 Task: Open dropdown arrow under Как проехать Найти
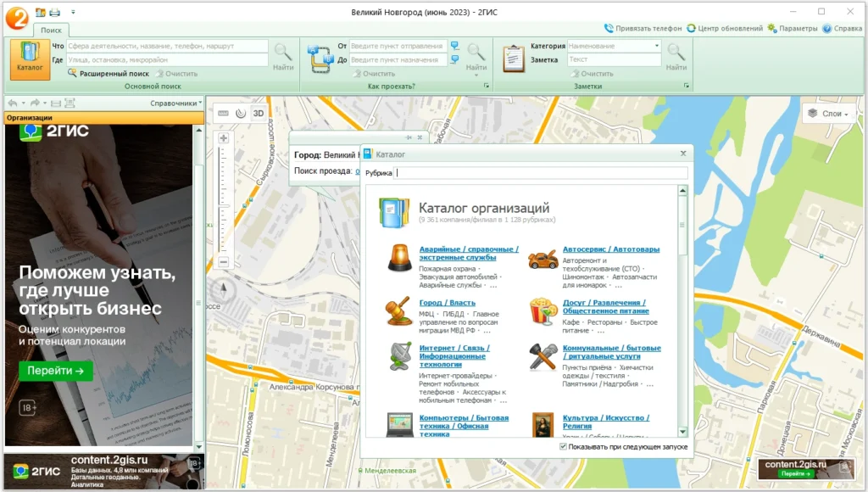point(476,75)
